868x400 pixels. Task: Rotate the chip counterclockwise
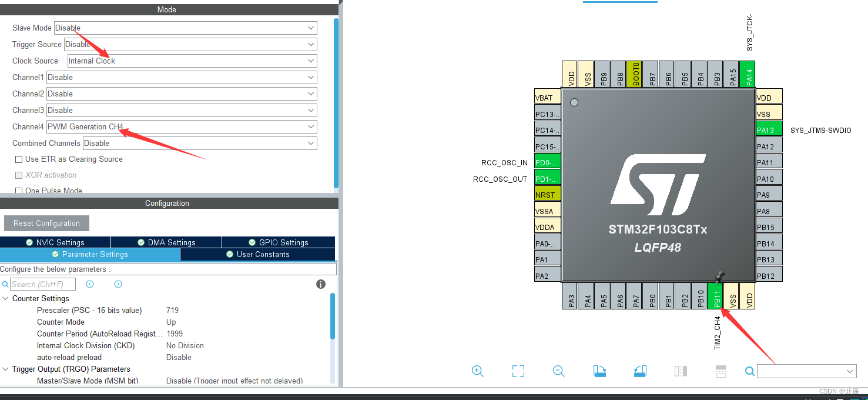click(x=640, y=371)
